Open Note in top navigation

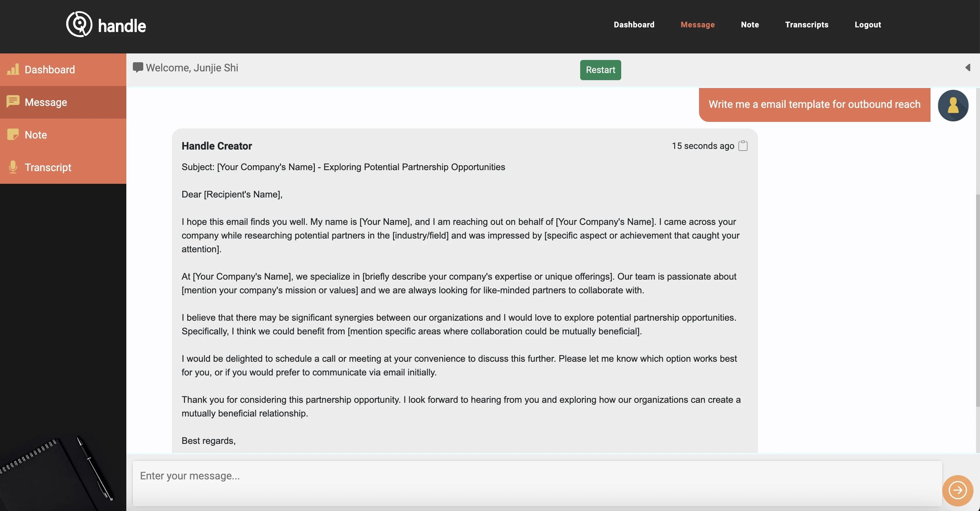(749, 25)
